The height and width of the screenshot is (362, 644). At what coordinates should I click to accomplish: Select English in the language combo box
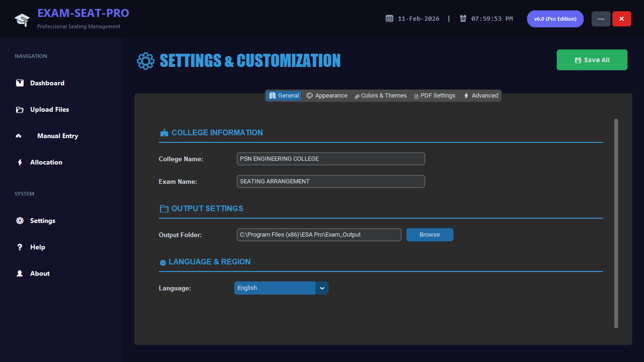pos(275,288)
